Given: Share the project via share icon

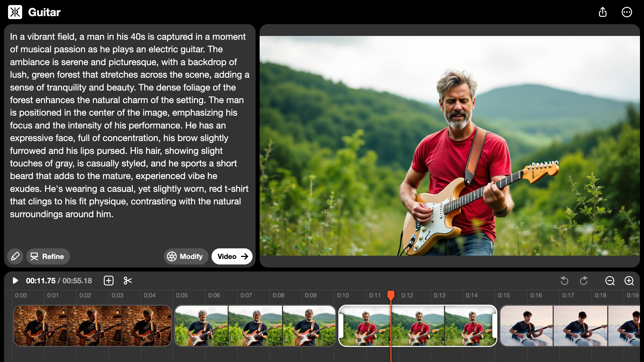Looking at the screenshot, I should [x=602, y=12].
